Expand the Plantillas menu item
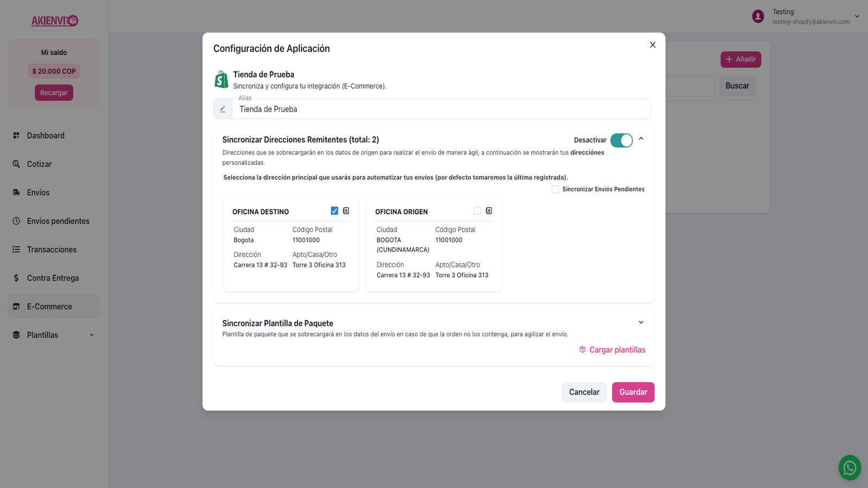The width and height of the screenshot is (868, 488). 91,335
